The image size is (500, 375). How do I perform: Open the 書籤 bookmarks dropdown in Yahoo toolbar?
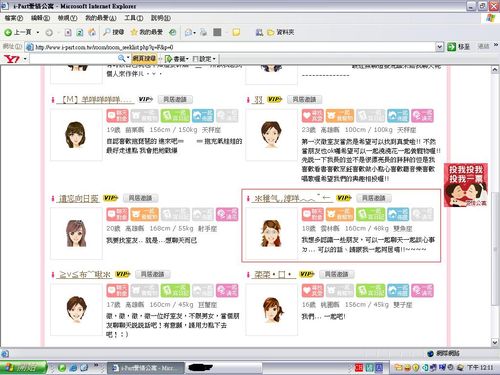click(x=177, y=59)
